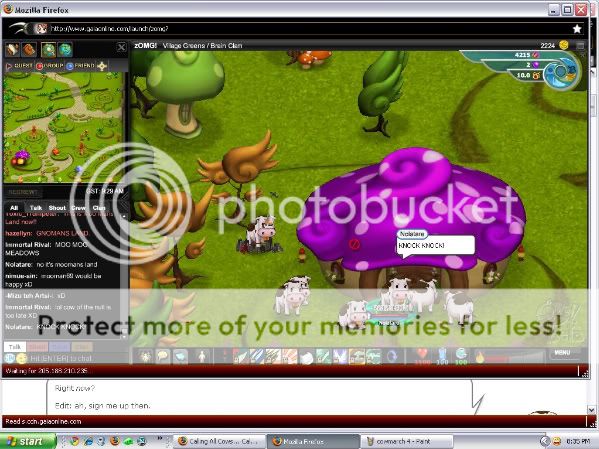
Task: Click the blue swirl orb HUD icon
Action: [x=560, y=72]
